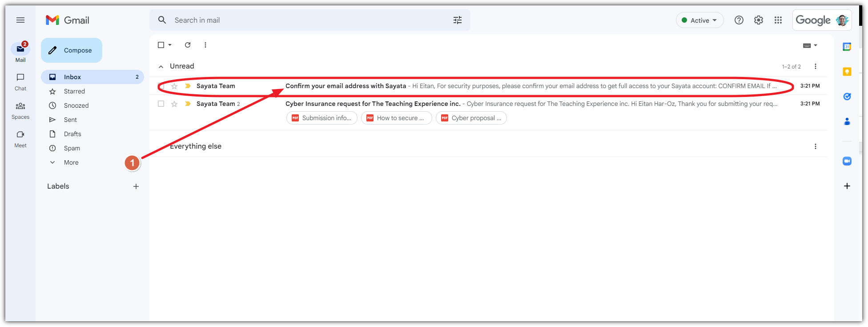
Task: Open Google Tasks side panel
Action: 847,97
